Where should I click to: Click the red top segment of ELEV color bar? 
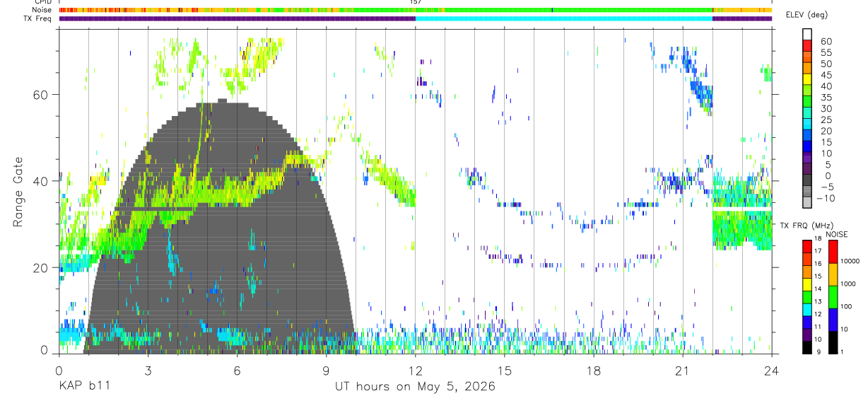coord(807,46)
